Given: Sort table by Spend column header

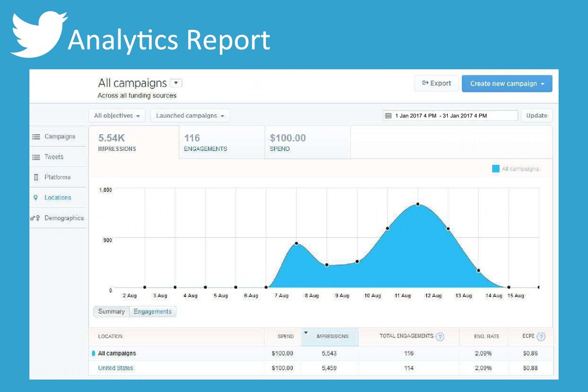Looking at the screenshot, I should (285, 336).
